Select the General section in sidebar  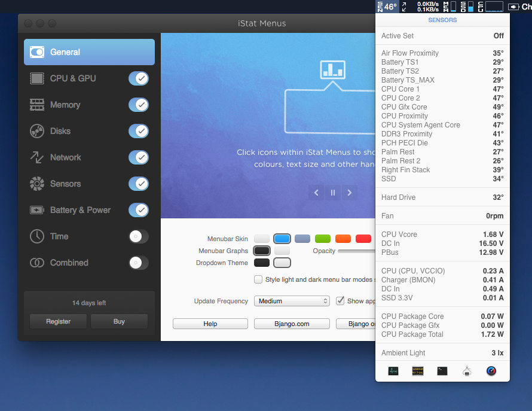click(x=89, y=52)
